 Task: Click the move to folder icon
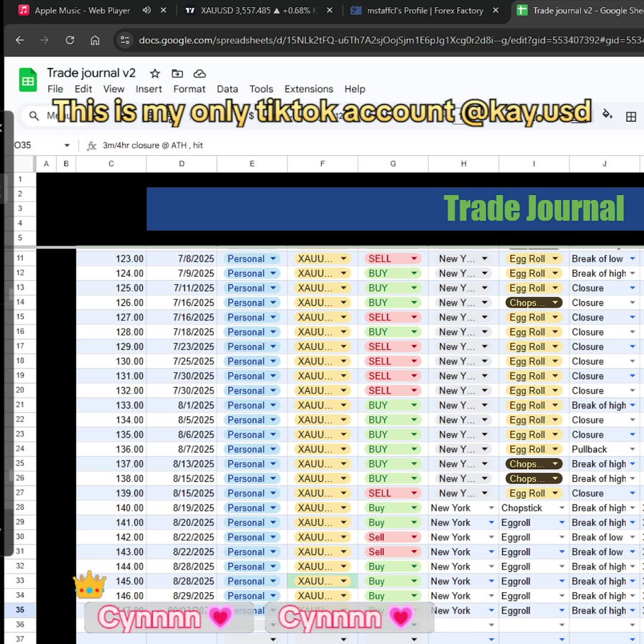pyautogui.click(x=177, y=73)
